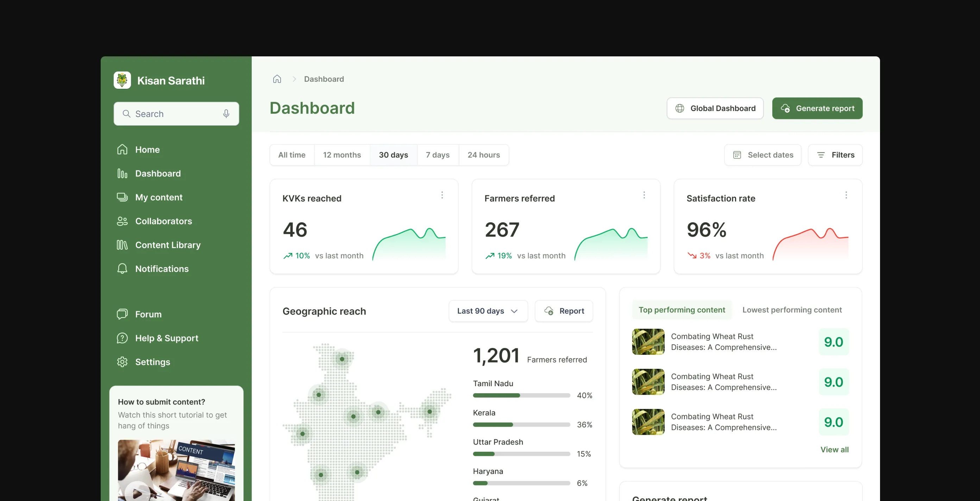Click the Kerala progress bar
This screenshot has width=980, height=501.
click(x=521, y=425)
